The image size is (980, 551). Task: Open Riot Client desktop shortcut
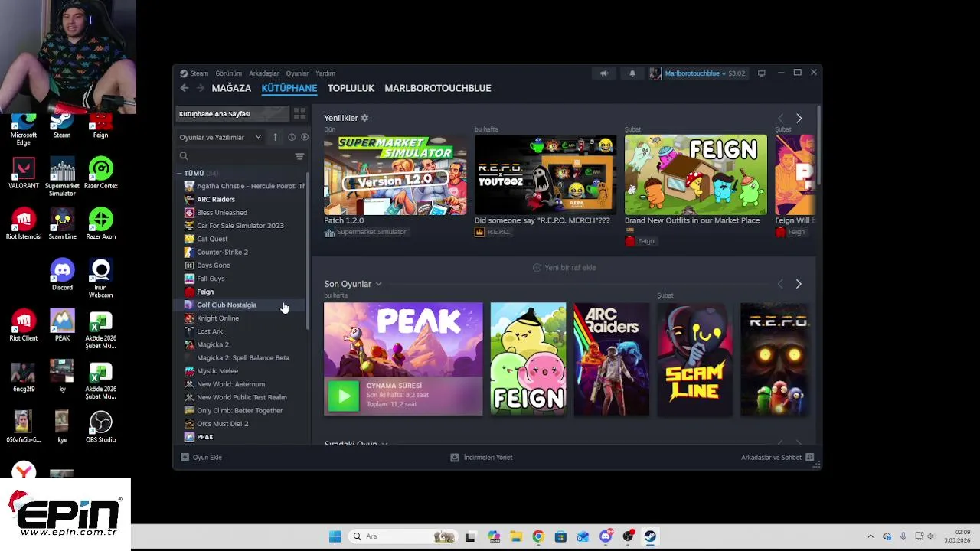click(24, 326)
